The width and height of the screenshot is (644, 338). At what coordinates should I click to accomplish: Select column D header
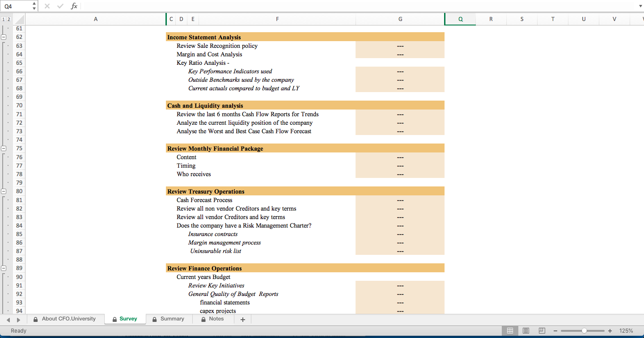pyautogui.click(x=181, y=19)
